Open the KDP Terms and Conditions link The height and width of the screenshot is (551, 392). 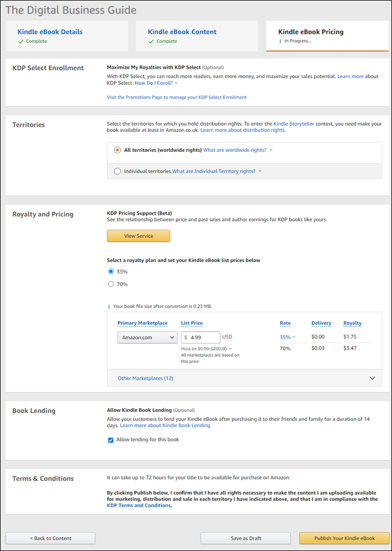tap(139, 505)
